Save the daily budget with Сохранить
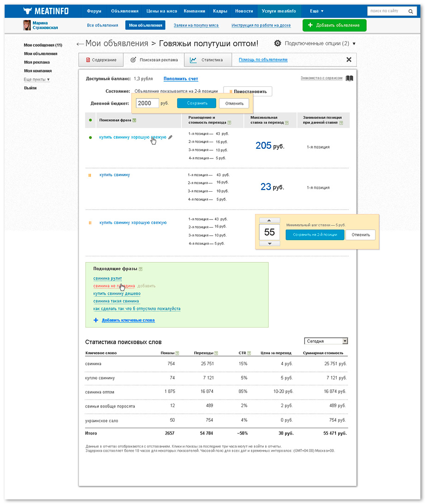 point(197,103)
